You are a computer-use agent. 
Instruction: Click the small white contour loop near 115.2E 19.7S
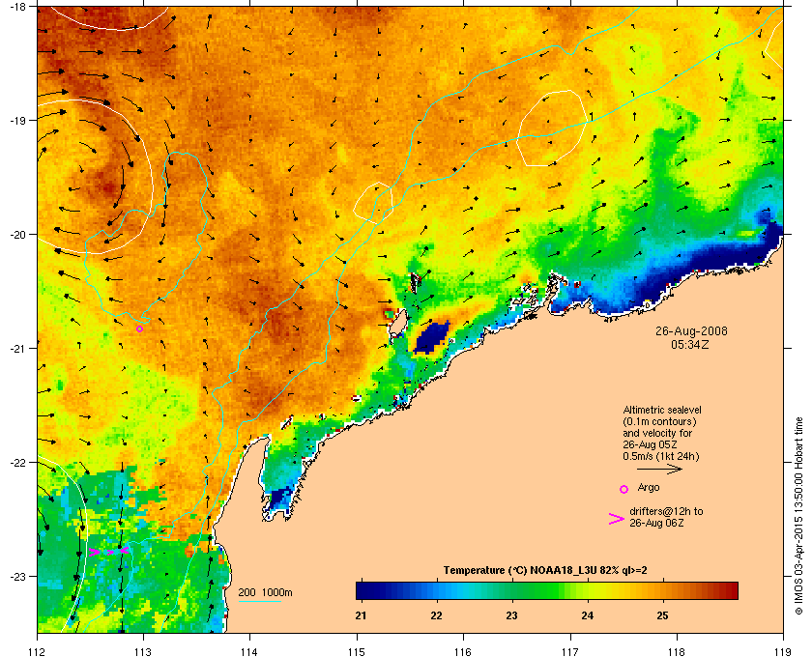pyautogui.click(x=373, y=203)
